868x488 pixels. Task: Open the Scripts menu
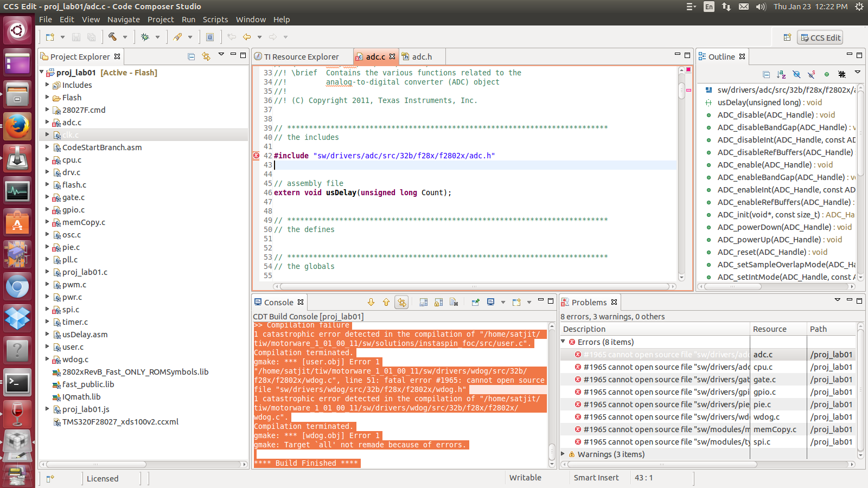click(x=215, y=19)
